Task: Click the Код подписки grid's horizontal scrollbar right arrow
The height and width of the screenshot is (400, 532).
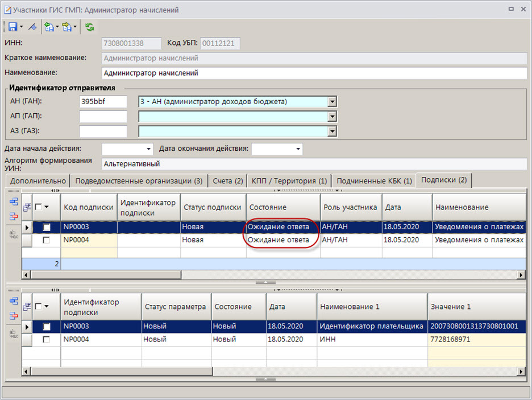Action: click(521, 275)
